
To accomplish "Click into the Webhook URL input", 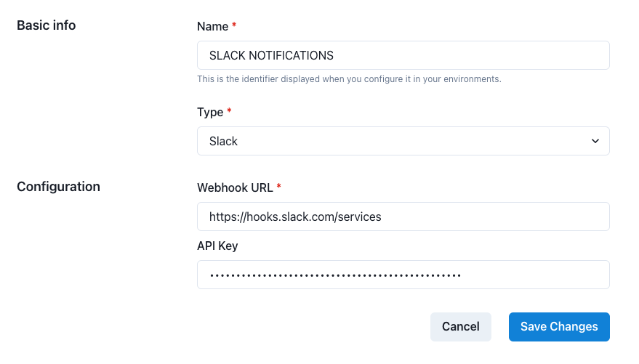I will pyautogui.click(x=403, y=217).
